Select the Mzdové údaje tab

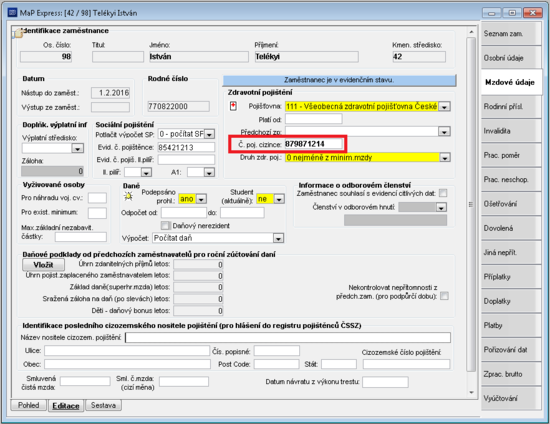[x=511, y=82]
